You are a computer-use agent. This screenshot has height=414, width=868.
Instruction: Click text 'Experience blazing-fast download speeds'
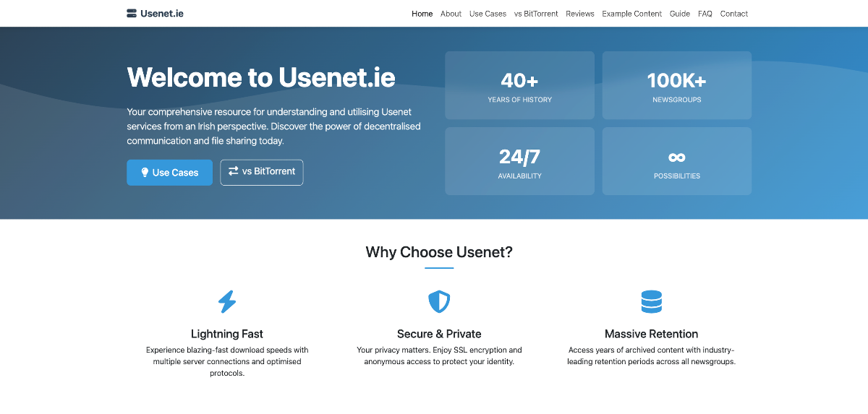click(x=227, y=361)
